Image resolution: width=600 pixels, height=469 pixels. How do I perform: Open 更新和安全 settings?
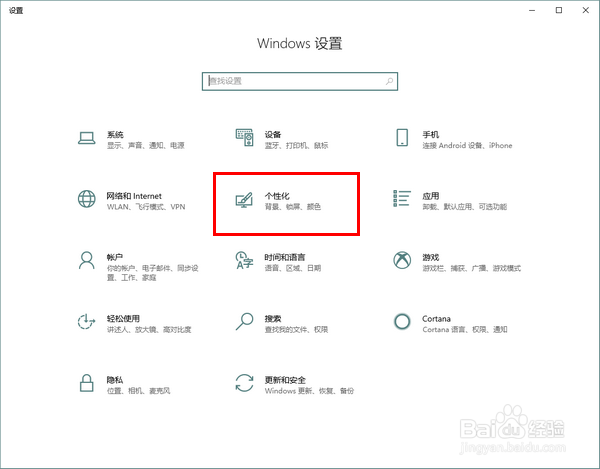coord(285,380)
